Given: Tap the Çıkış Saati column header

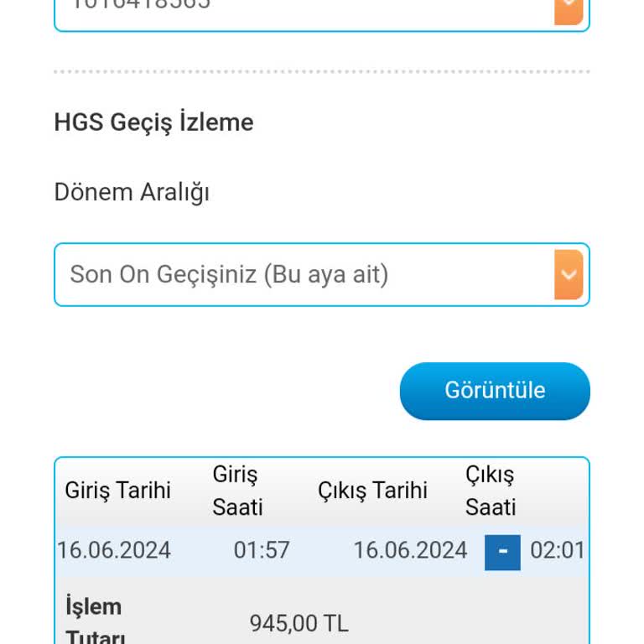Looking at the screenshot, I should (x=491, y=491).
